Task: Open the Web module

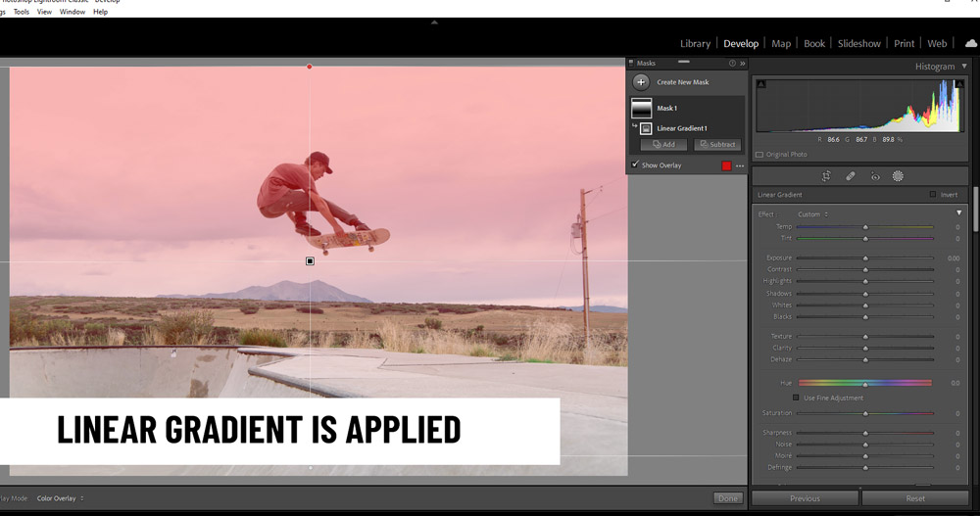Action: click(x=937, y=43)
